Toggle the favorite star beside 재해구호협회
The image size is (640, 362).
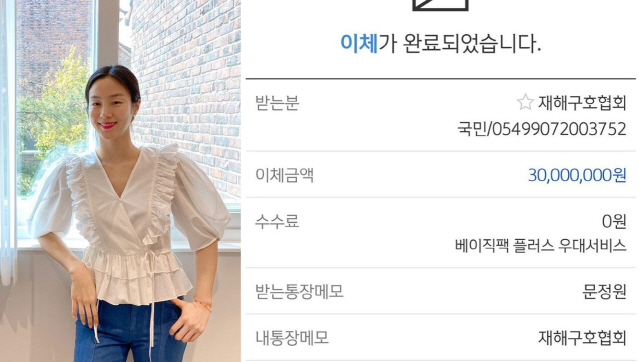[x=525, y=102]
